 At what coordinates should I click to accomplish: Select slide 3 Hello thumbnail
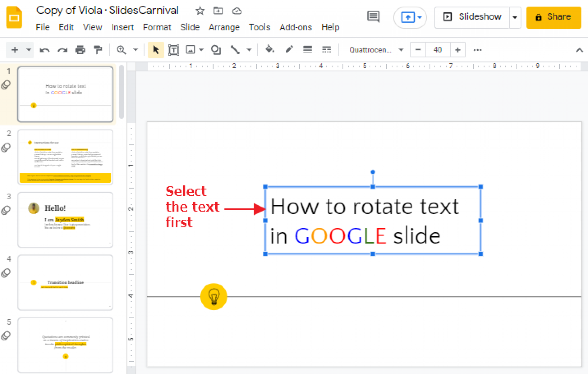[65, 220]
